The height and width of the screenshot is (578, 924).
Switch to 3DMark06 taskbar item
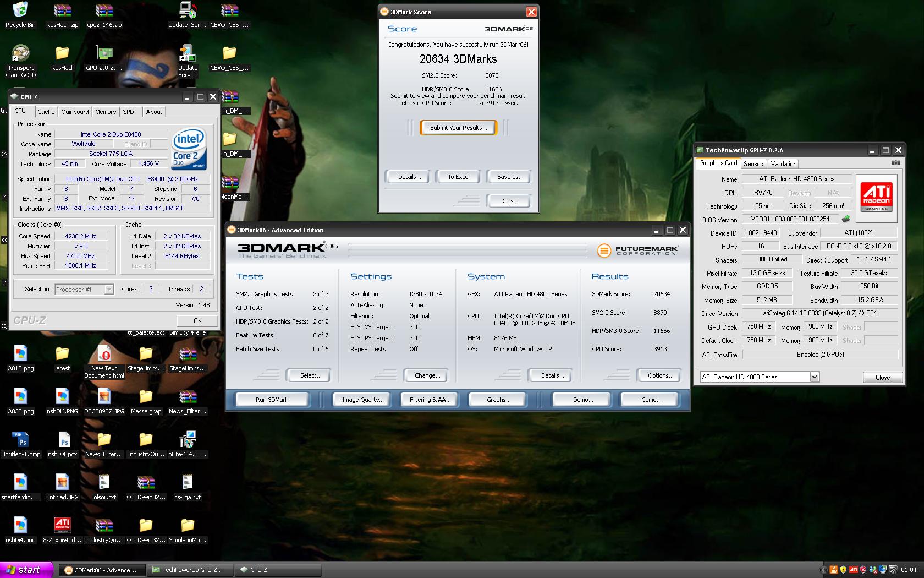tap(102, 570)
